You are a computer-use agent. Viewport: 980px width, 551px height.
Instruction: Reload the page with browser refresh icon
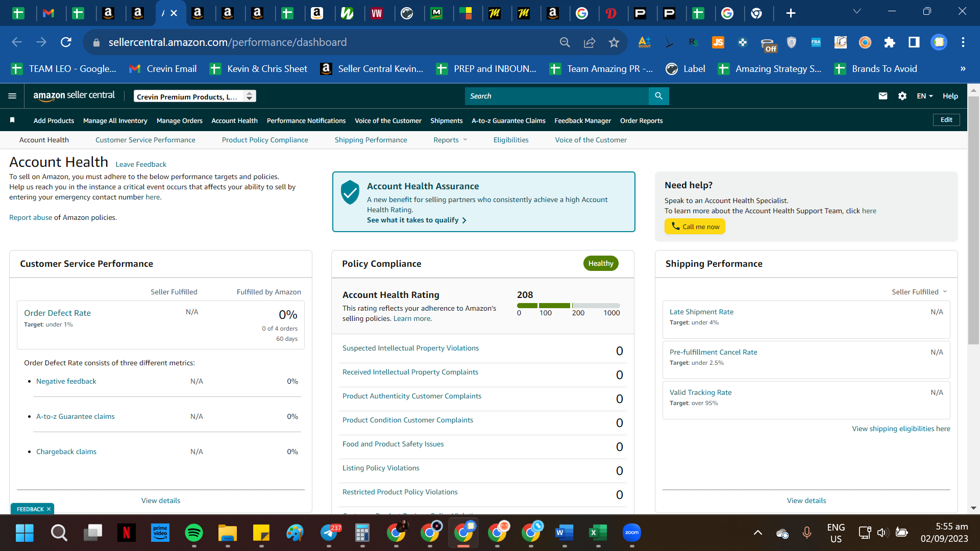pyautogui.click(x=66, y=42)
